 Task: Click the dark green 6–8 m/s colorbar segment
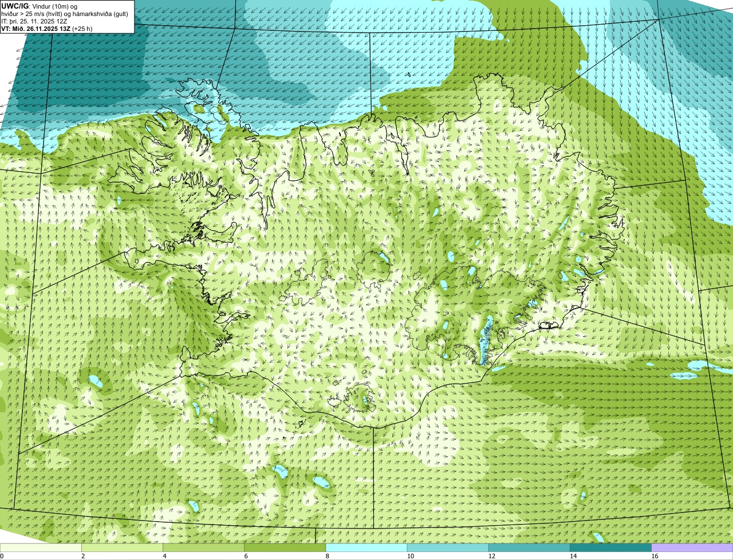285,548
